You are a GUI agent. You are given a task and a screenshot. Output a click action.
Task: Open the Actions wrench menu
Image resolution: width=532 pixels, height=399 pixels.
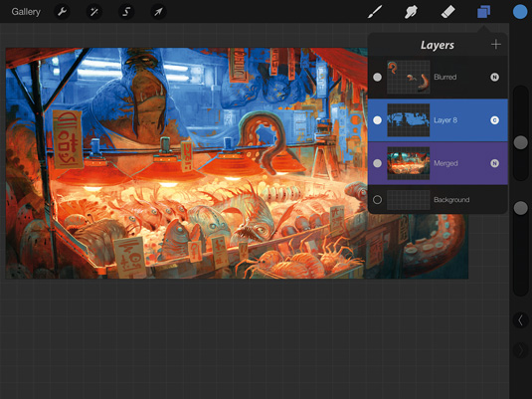(x=62, y=12)
